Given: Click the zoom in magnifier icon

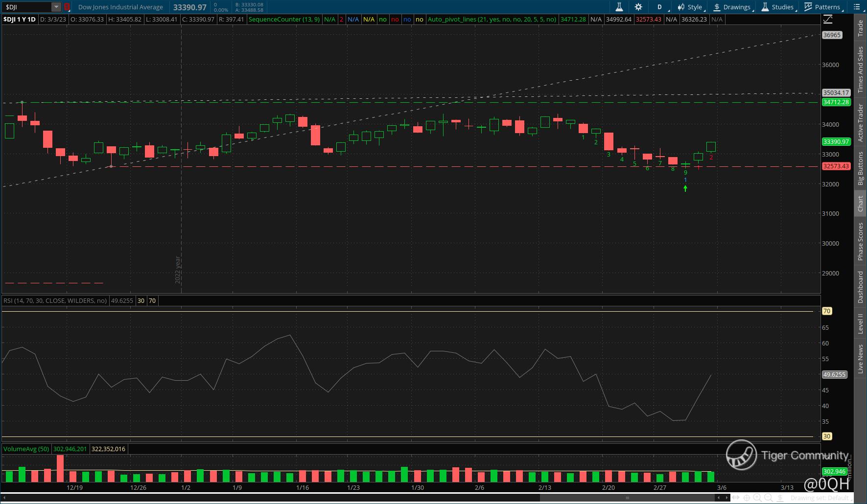Looking at the screenshot, I should (757, 498).
